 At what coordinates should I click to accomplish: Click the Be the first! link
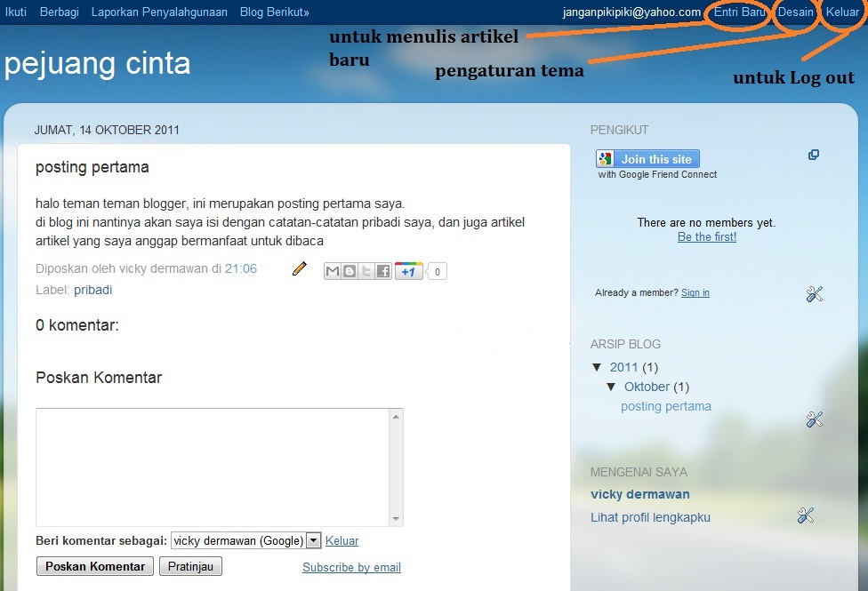[707, 236]
